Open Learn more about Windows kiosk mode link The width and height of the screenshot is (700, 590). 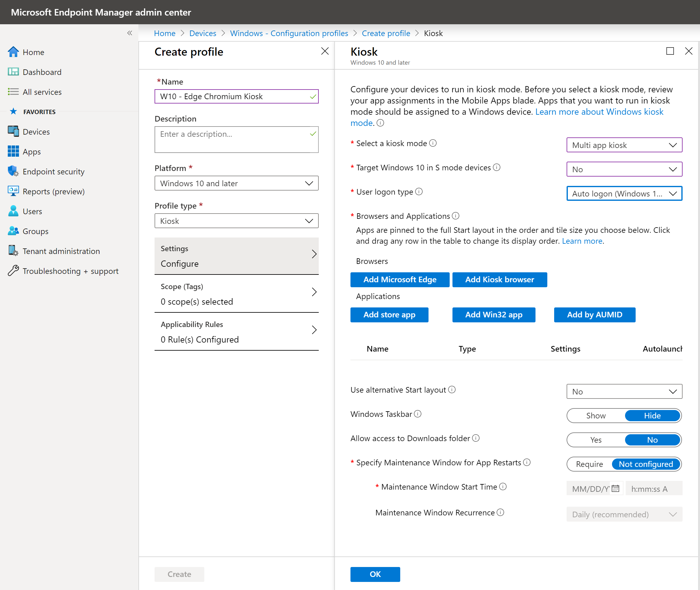(599, 112)
